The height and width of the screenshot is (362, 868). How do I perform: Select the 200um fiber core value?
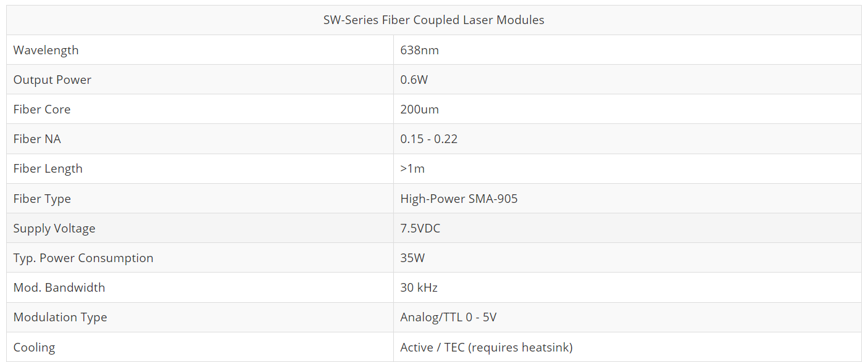pyautogui.click(x=419, y=109)
